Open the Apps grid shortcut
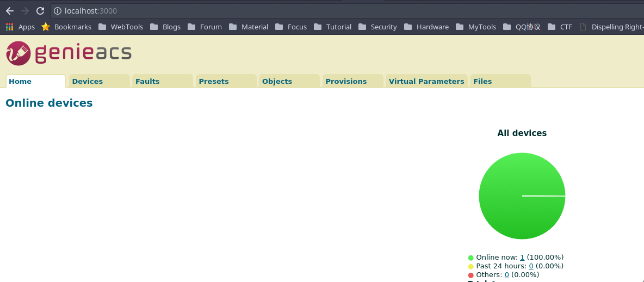644x282 pixels. click(x=20, y=27)
